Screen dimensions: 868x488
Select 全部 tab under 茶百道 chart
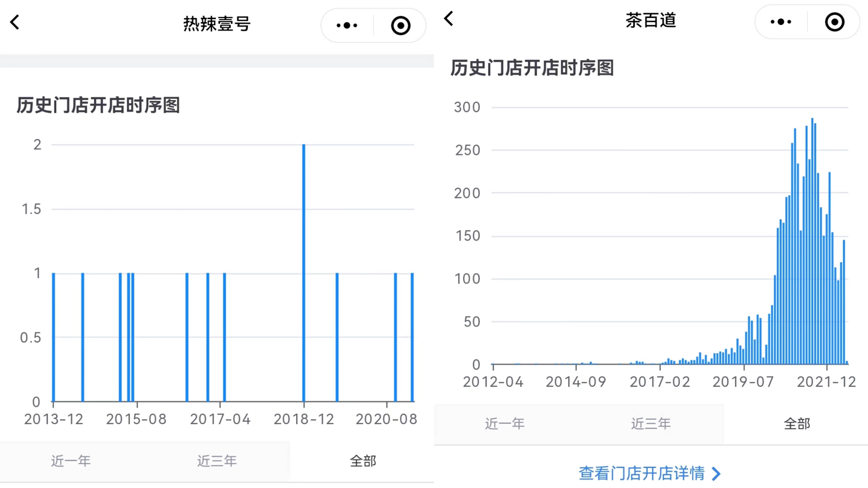pyautogui.click(x=797, y=424)
